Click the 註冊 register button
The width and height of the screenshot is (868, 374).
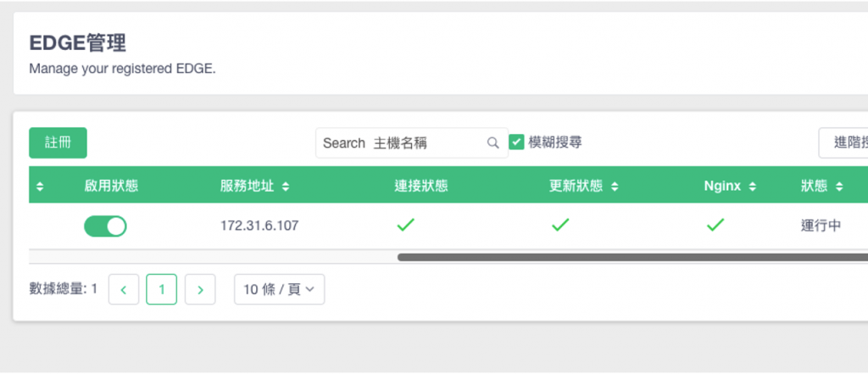point(58,143)
